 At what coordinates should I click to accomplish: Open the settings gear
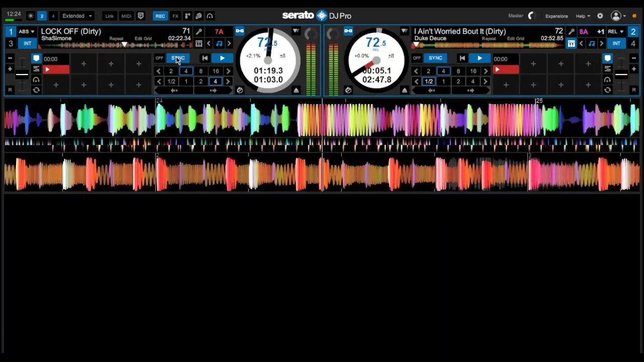click(x=600, y=16)
